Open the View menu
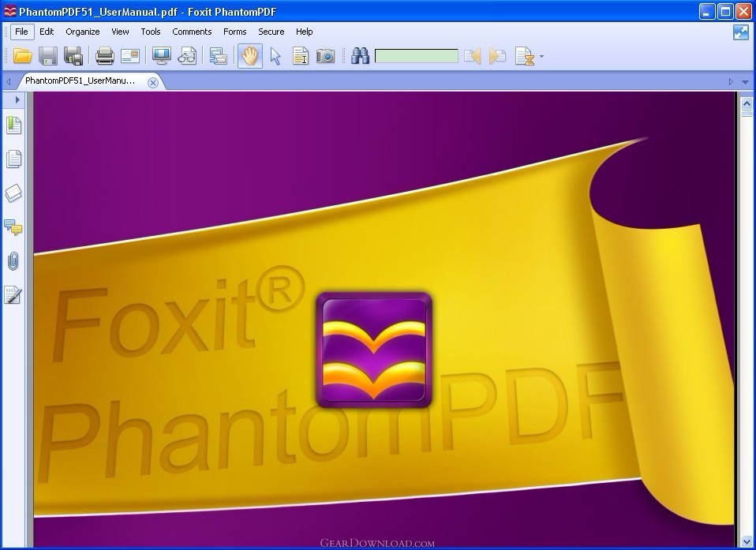 [x=120, y=32]
